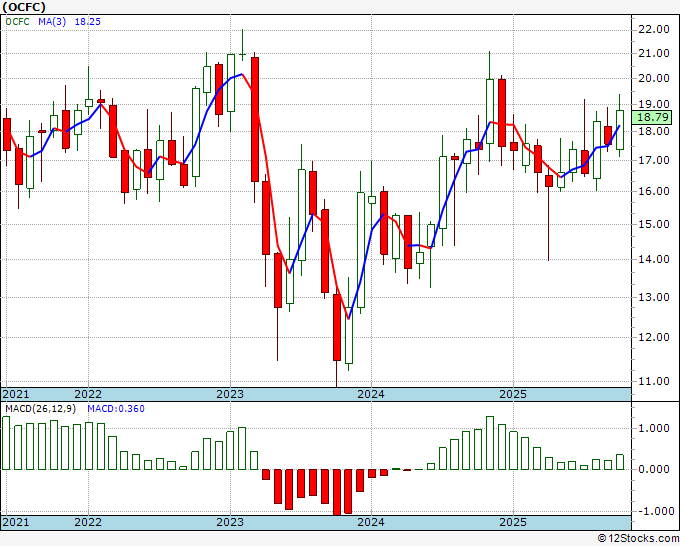The width and height of the screenshot is (680, 546).
Task: Click the 15.00 price axis label
Action: [654, 224]
